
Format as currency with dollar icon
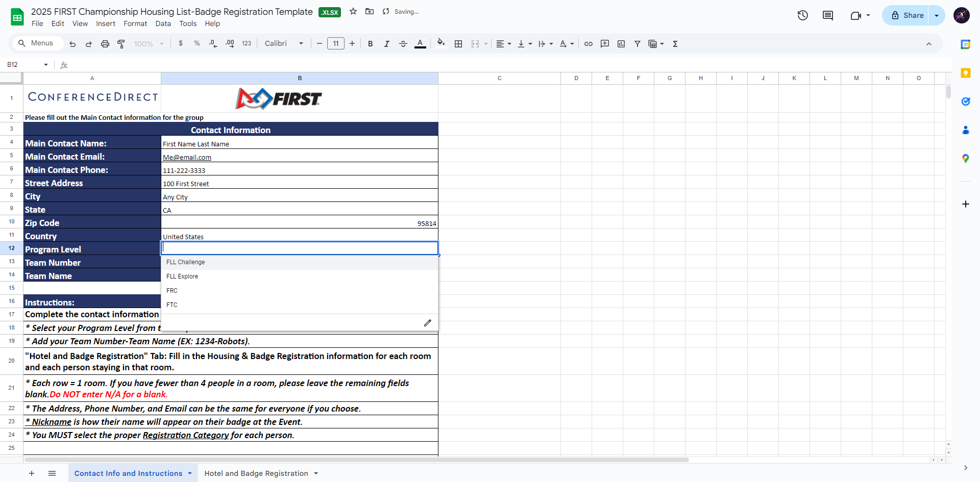[181, 43]
